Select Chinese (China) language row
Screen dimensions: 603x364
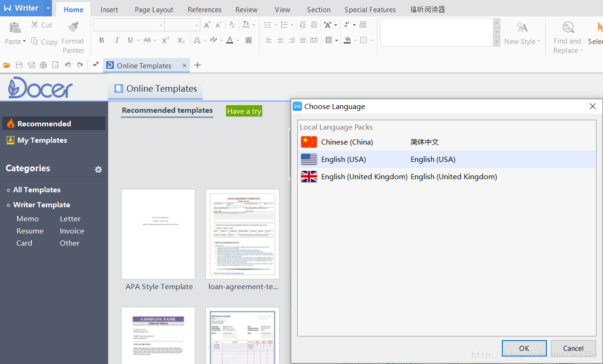tap(447, 142)
